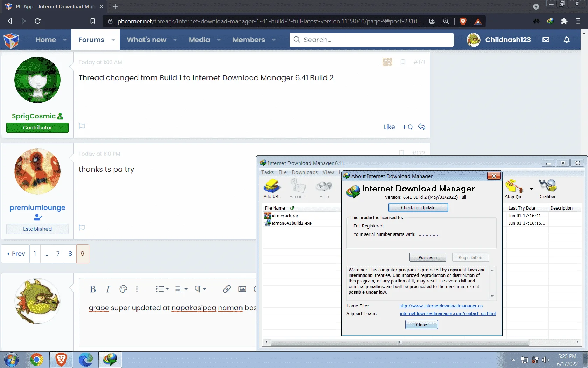Open the list dropdown in editor
The height and width of the screenshot is (368, 588).
pos(162,289)
